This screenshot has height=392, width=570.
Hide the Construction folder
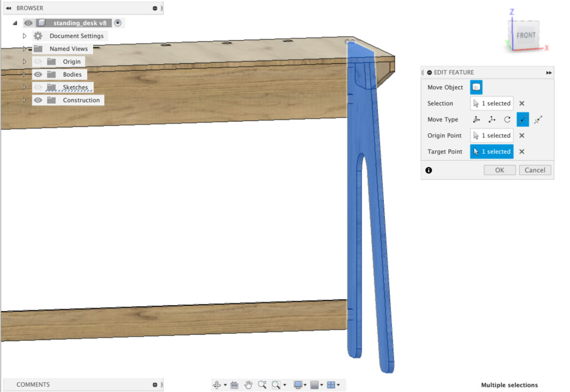point(38,100)
